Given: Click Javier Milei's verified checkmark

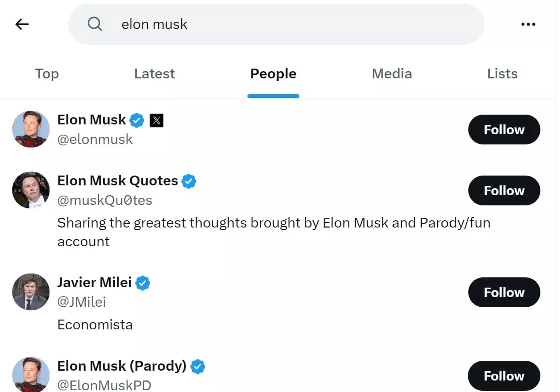Looking at the screenshot, I should 143,282.
